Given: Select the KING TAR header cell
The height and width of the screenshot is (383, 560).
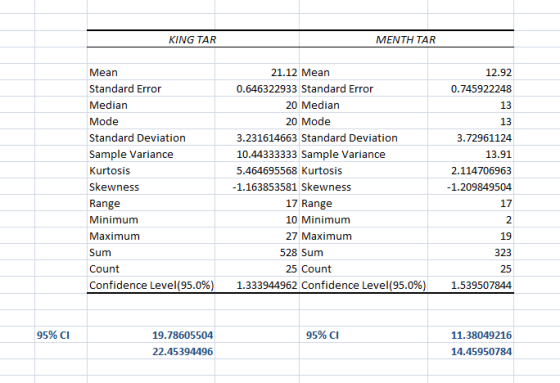Looking at the screenshot, I should 192,39.
